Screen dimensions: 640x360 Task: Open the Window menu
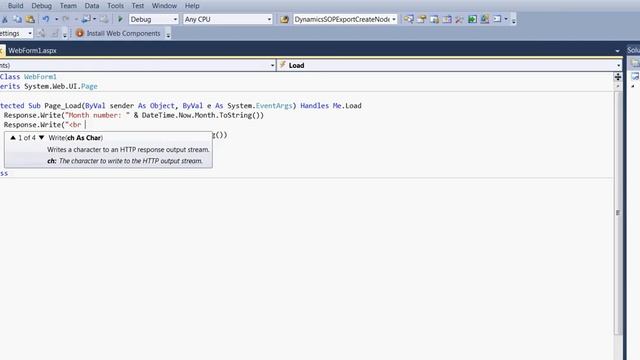164,6
